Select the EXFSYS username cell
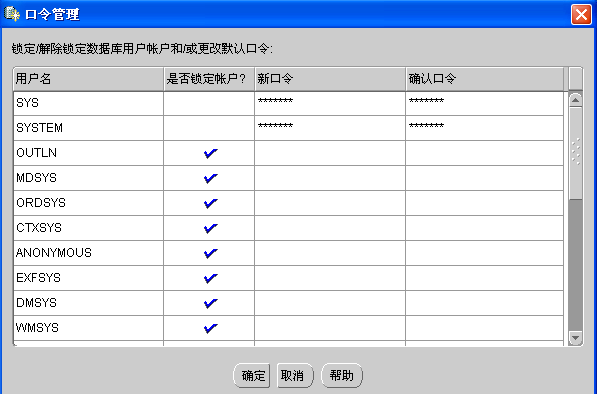The image size is (597, 394). click(88, 278)
